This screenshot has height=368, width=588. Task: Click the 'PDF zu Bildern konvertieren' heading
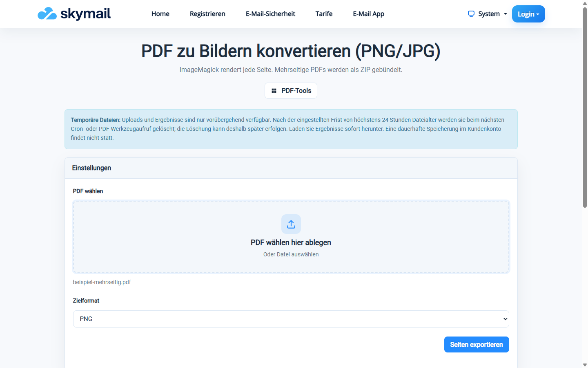(291, 51)
